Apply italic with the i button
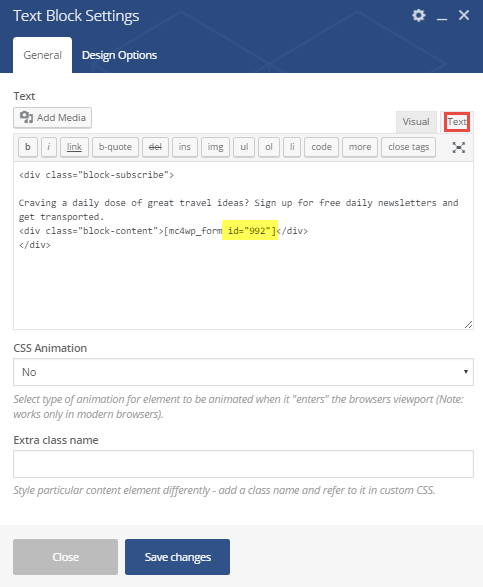 pyautogui.click(x=49, y=147)
